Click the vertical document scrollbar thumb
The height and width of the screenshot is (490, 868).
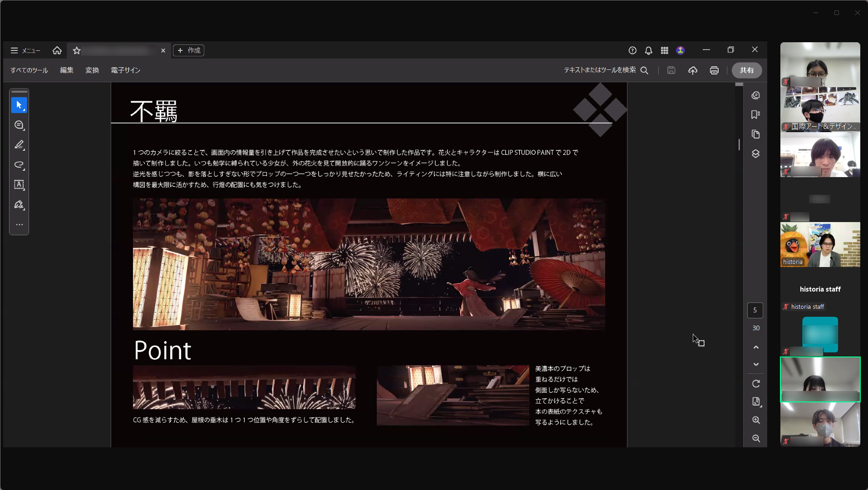click(x=739, y=144)
